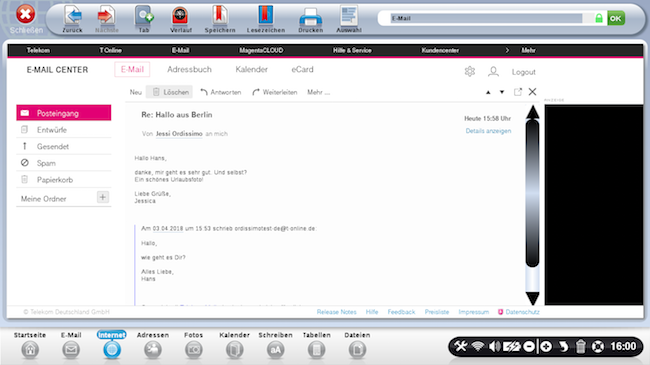The image size is (650, 365).
Task: Open Hilfe & Service in the navigation bar
Action: click(352, 50)
